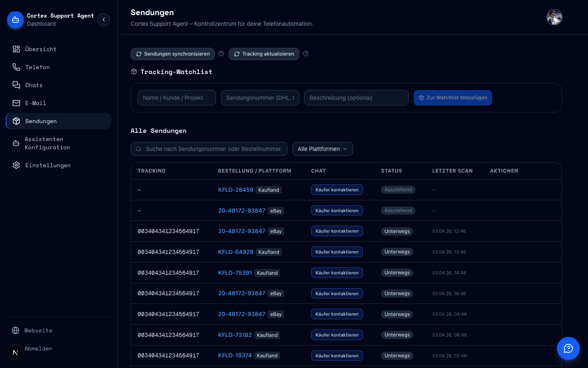Click the profile avatar top right

(x=554, y=17)
